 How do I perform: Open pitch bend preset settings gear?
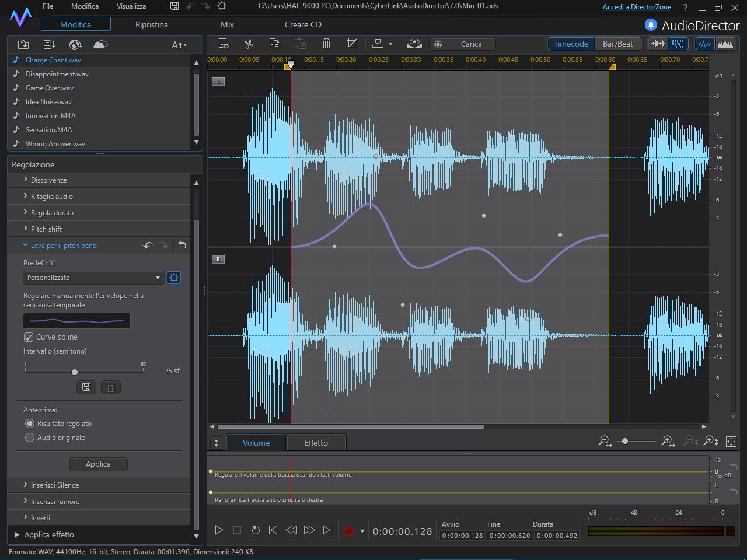click(x=174, y=278)
